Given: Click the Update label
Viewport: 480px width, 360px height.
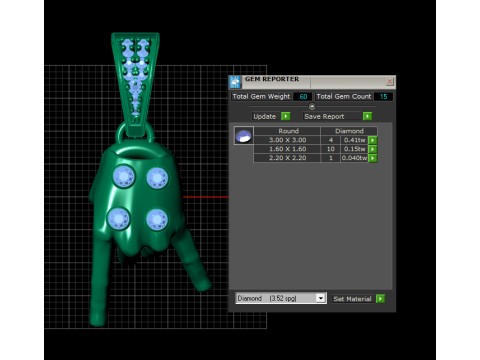Looking at the screenshot, I should [265, 117].
